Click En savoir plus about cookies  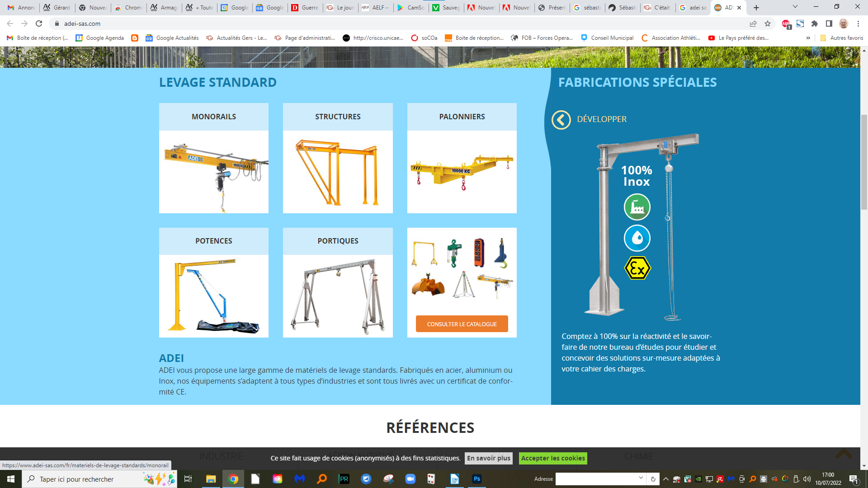pos(489,458)
